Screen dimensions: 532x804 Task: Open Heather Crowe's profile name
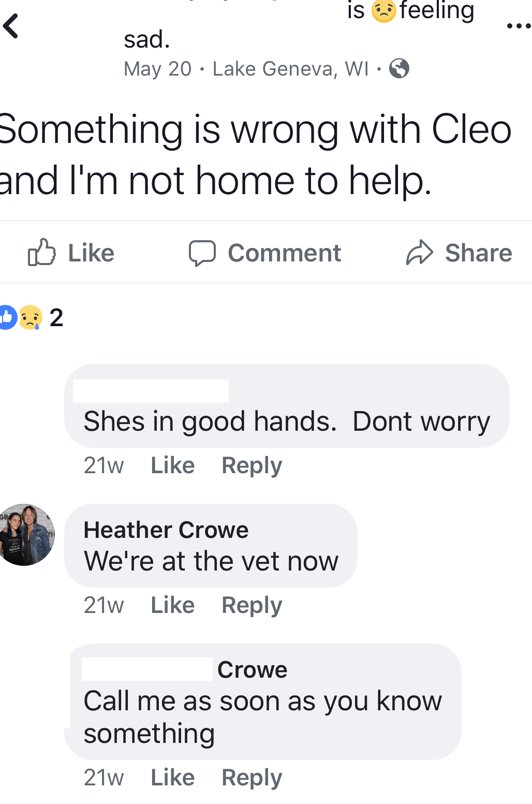coord(166,530)
